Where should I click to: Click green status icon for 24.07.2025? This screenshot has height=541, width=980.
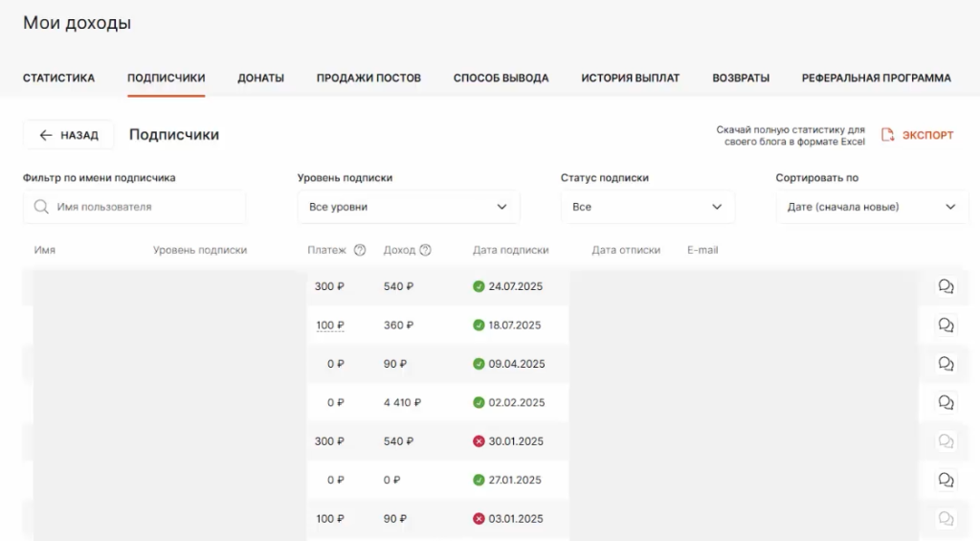click(x=479, y=286)
